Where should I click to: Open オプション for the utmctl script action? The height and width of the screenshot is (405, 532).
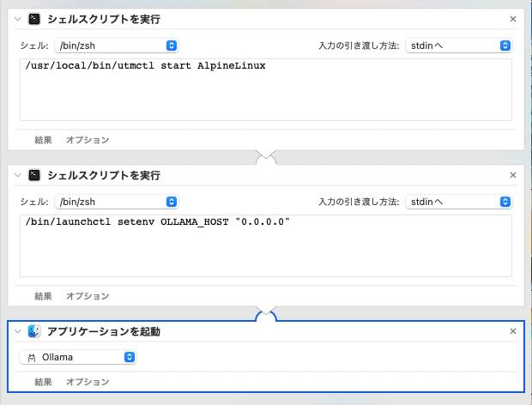point(88,139)
